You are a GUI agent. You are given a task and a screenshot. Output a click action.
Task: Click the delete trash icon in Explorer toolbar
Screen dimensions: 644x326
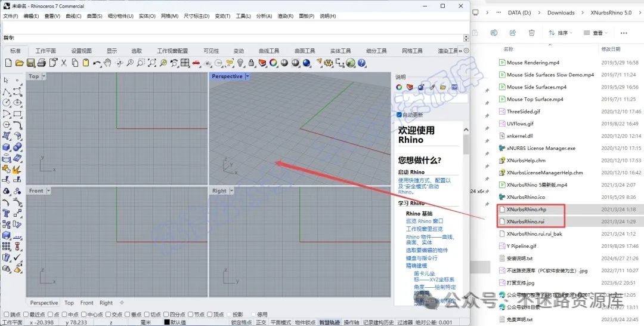coord(531,33)
